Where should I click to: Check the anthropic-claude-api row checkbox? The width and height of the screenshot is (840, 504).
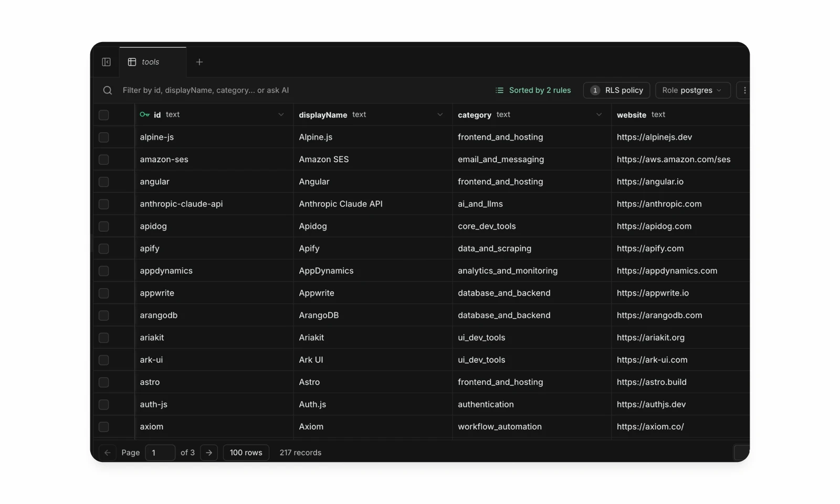click(104, 204)
